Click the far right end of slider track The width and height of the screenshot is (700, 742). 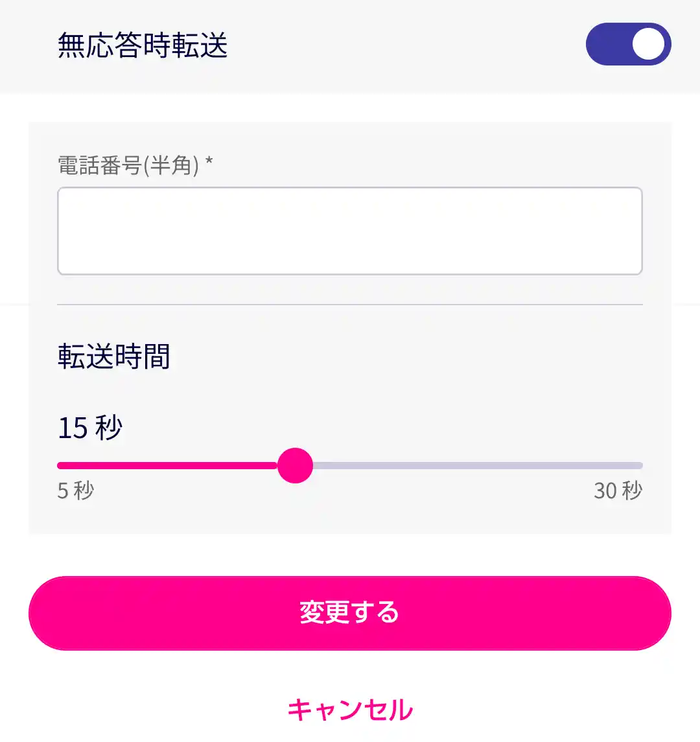639,465
